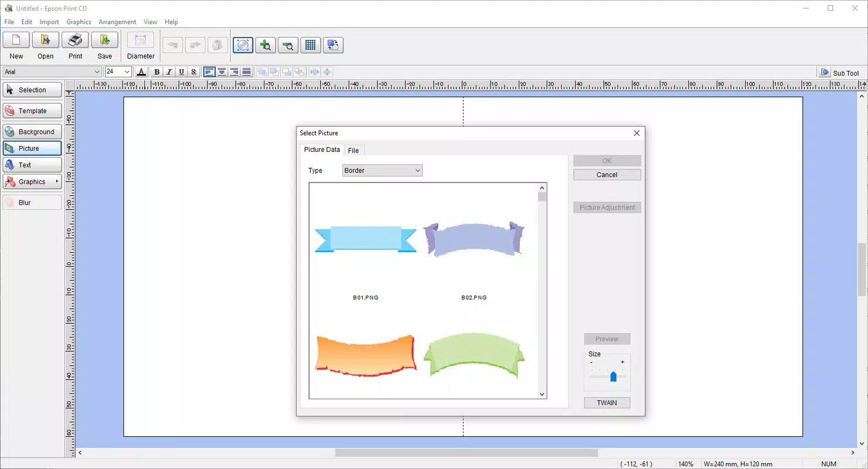This screenshot has height=469, width=868.
Task: Open the Type Border dropdown
Action: coord(382,171)
